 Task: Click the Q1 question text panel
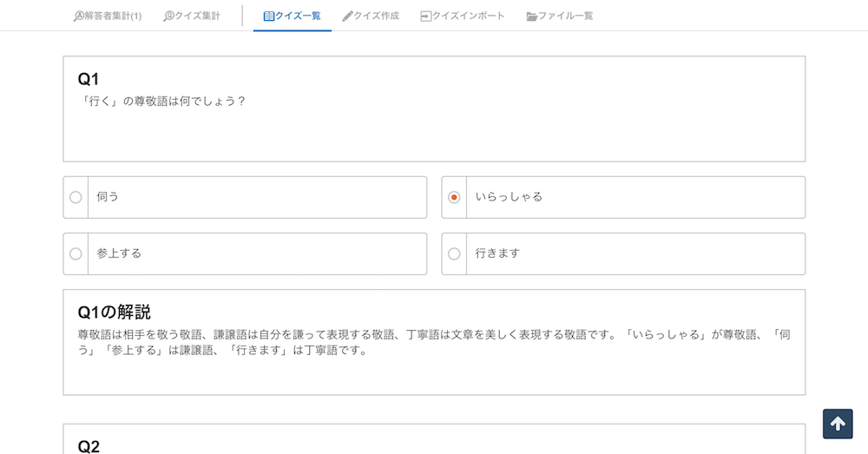pyautogui.click(x=434, y=109)
